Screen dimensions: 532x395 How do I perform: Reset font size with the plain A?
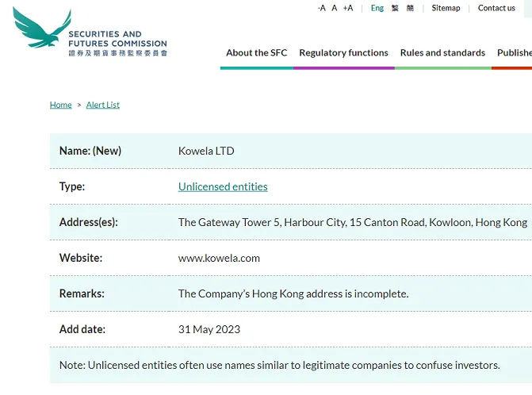click(x=335, y=8)
